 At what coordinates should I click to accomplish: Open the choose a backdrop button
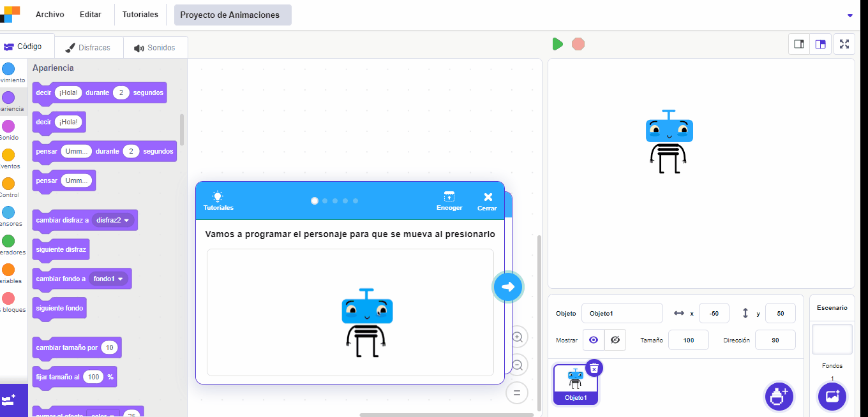point(832,396)
